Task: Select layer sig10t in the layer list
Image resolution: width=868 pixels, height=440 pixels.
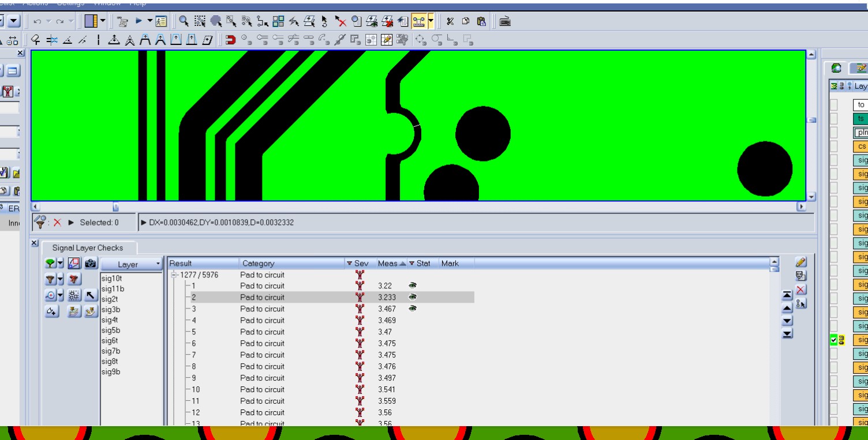Action: click(x=111, y=278)
